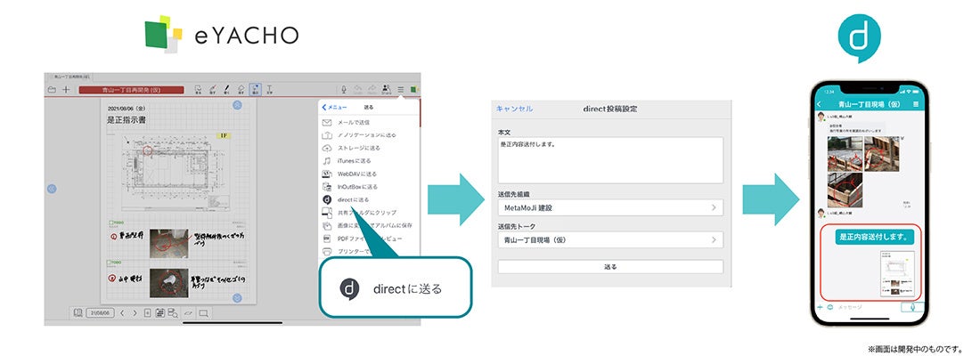The height and width of the screenshot is (356, 980).
Task: Open the third construction photo in chat
Action: 845,190
